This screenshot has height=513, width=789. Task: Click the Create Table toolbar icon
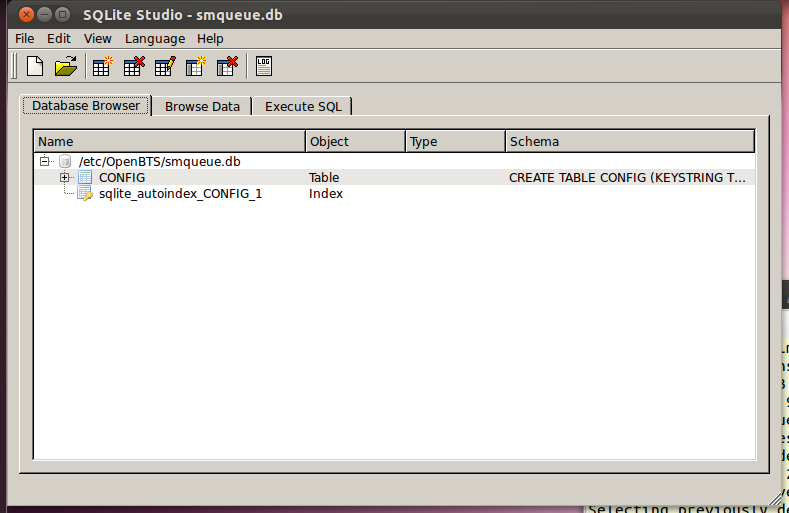point(102,67)
